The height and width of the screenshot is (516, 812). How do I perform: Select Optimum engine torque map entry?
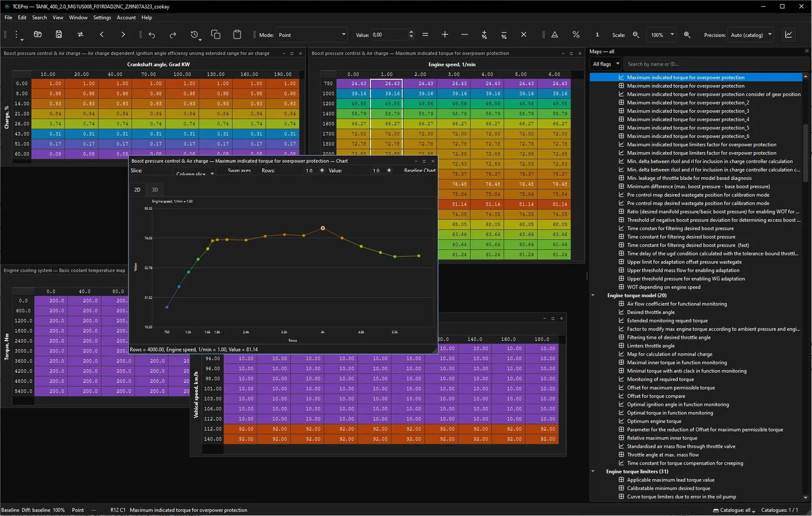coord(654,421)
